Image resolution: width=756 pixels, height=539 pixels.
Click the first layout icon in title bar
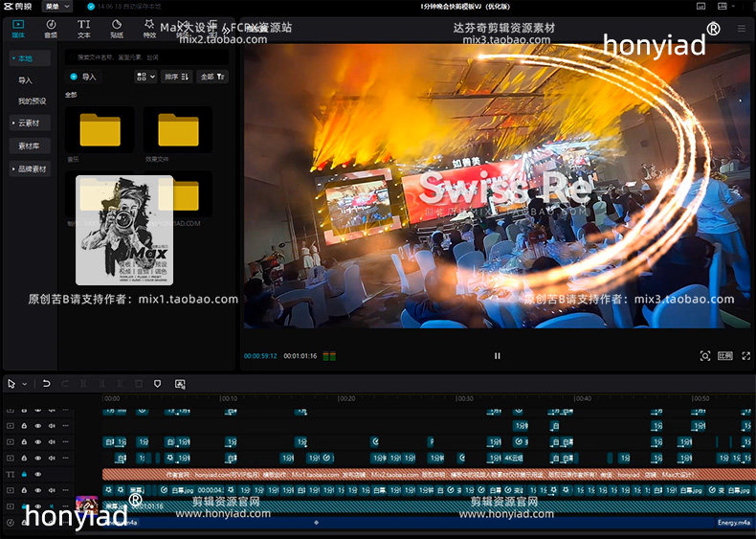coord(701,7)
